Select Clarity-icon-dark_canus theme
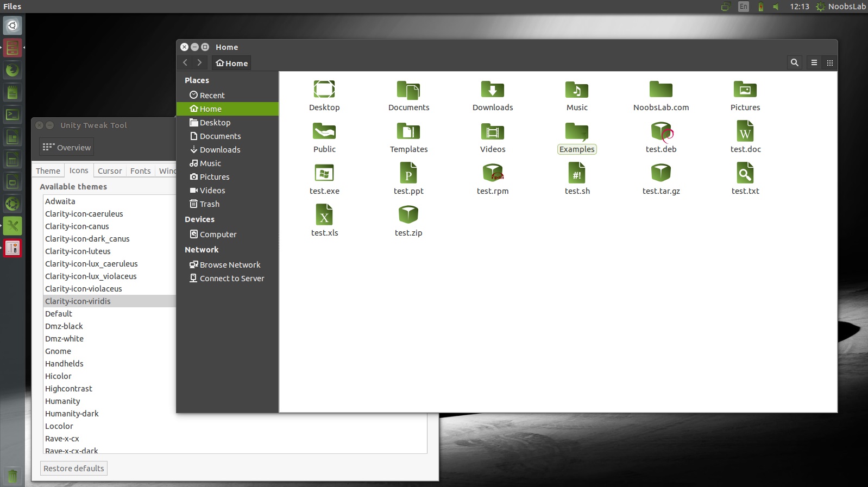 coord(110,238)
